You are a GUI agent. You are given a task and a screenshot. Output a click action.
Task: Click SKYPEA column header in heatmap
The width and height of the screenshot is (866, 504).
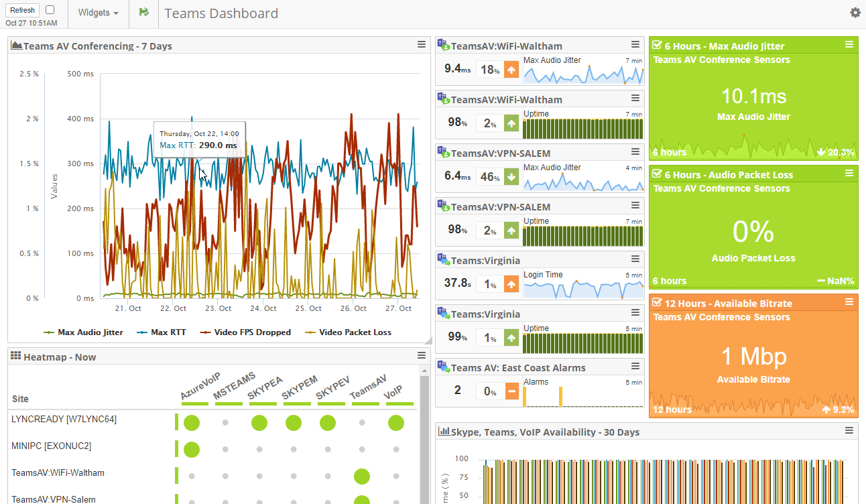point(265,387)
